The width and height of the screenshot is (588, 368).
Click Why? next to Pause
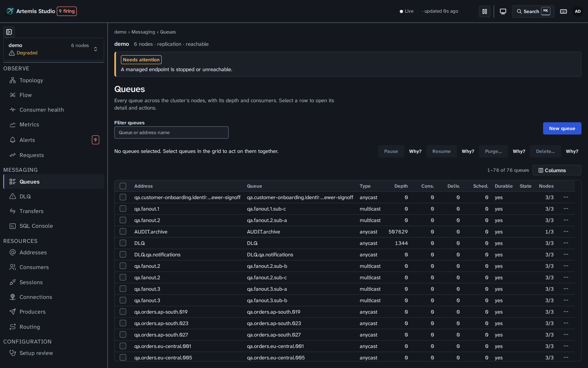pyautogui.click(x=415, y=151)
